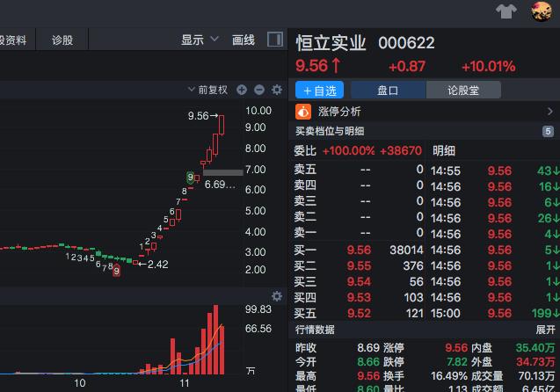Switch to the 盘口 tab

388,90
